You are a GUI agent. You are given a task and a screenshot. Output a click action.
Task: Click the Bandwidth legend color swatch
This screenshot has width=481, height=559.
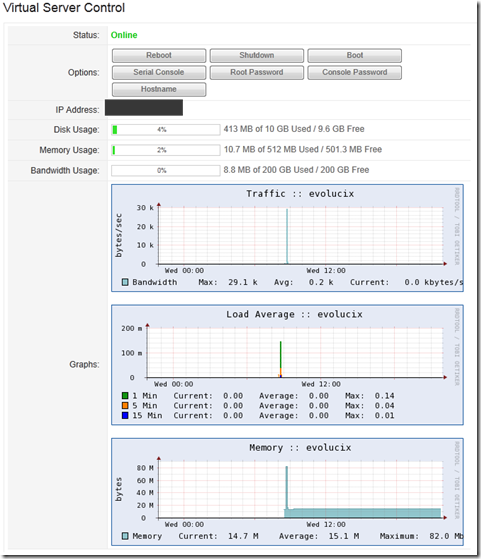coord(125,282)
